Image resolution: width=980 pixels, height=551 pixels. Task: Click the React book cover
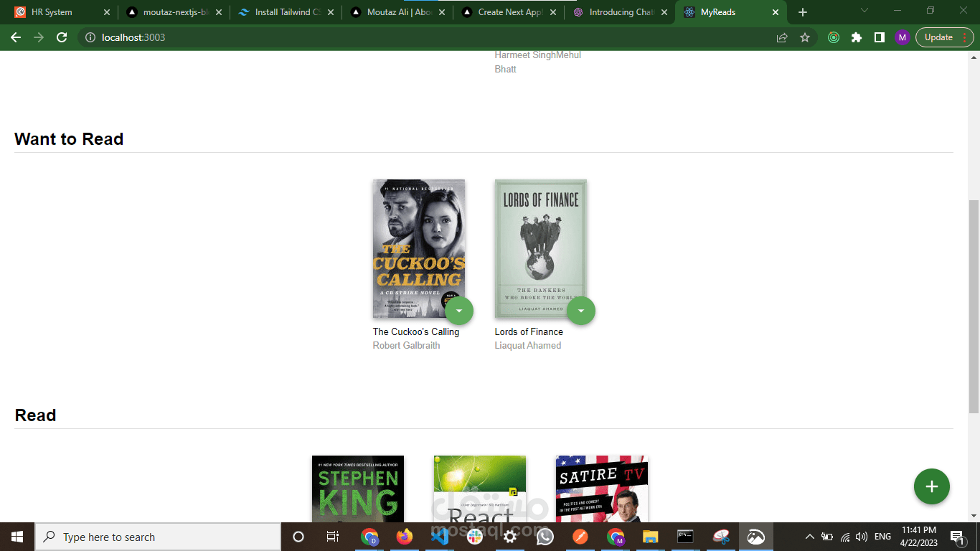click(480, 489)
